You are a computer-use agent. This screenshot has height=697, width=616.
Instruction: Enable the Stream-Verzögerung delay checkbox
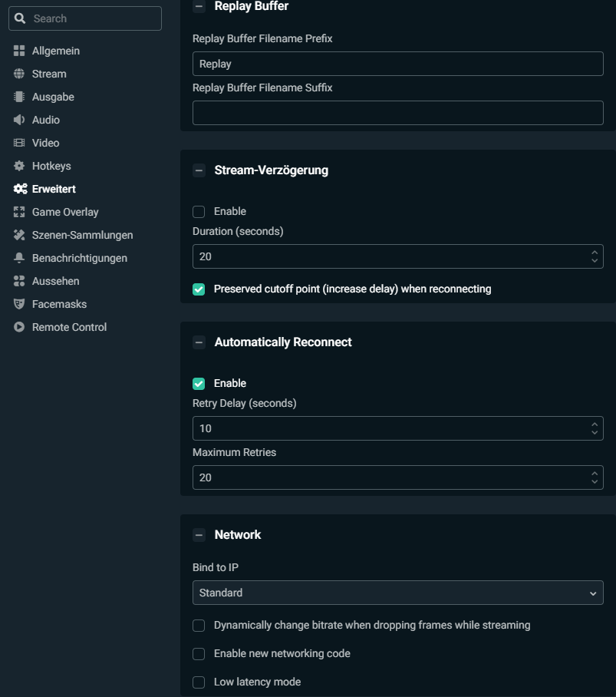tap(199, 212)
